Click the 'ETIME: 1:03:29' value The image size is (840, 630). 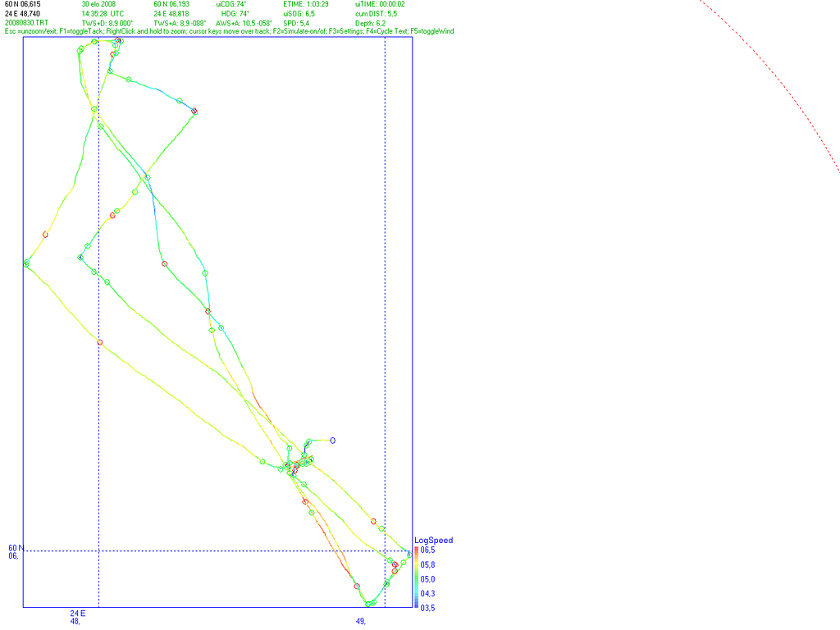click(x=306, y=4)
